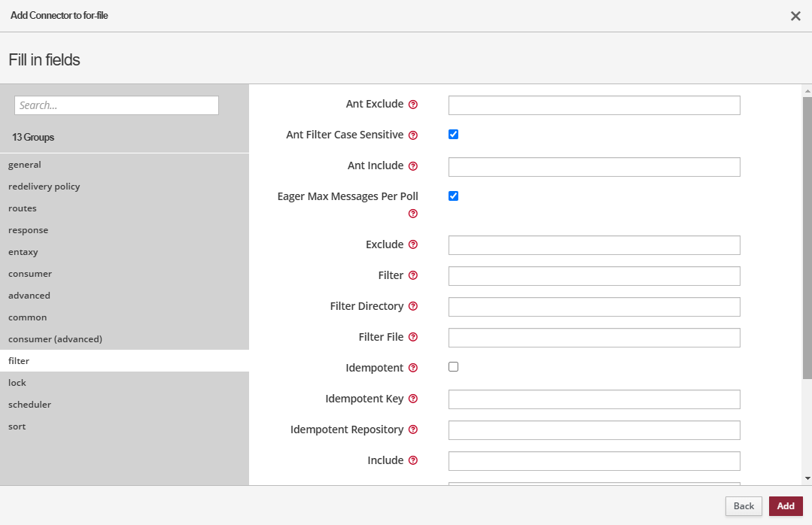Image resolution: width=812 pixels, height=525 pixels.
Task: Switch to the redelivery policy group
Action: 44,187
